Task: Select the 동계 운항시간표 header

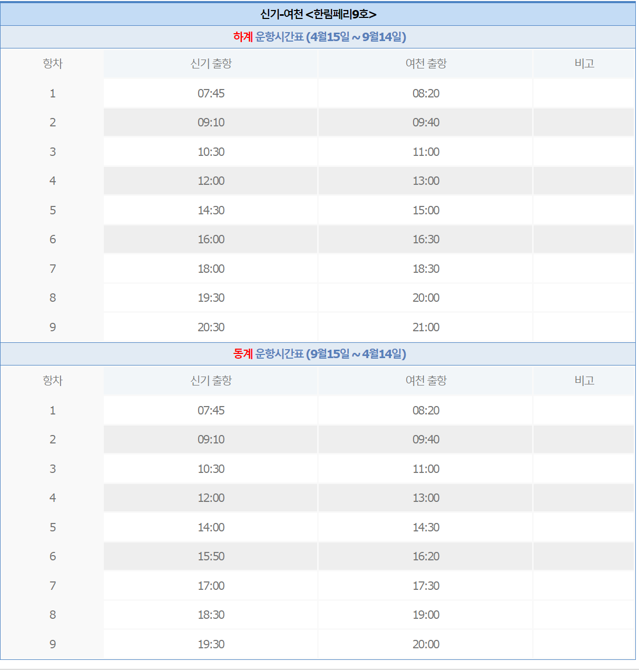Action: [x=319, y=353]
